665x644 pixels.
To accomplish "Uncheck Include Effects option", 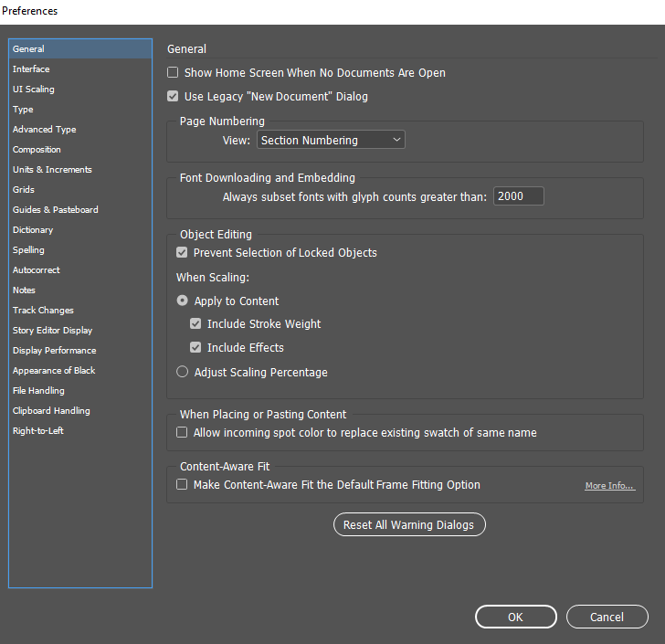I will click(x=195, y=347).
